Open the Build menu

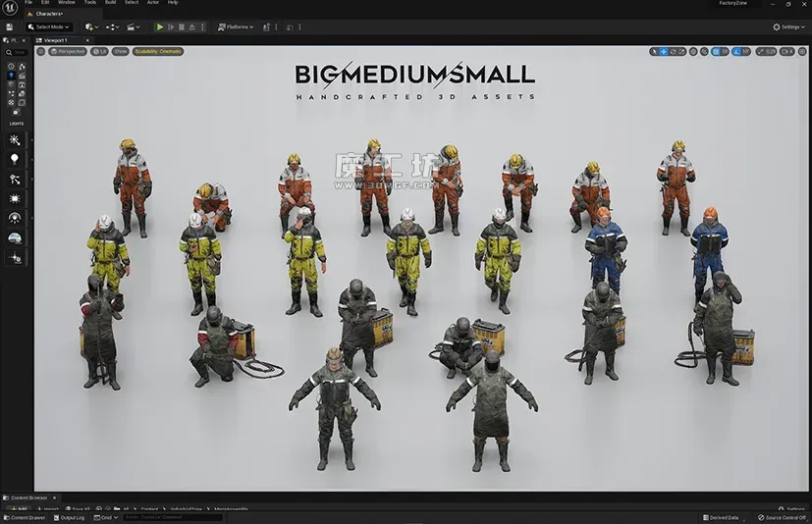pyautogui.click(x=110, y=3)
